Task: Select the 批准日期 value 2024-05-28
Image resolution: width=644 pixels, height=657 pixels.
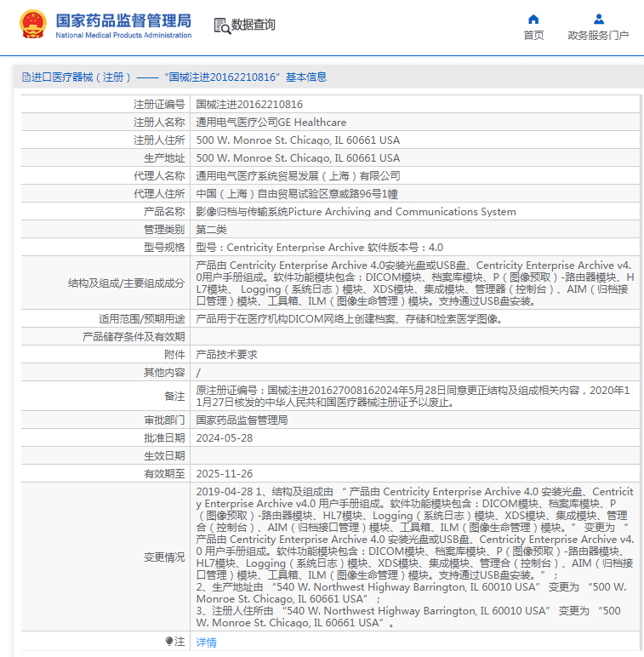Action: point(225,438)
